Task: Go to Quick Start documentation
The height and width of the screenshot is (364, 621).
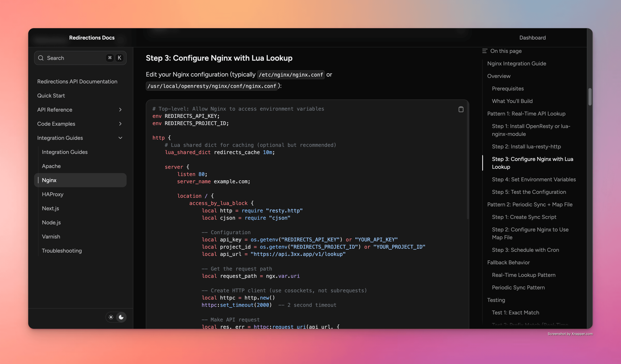Action: [51, 95]
